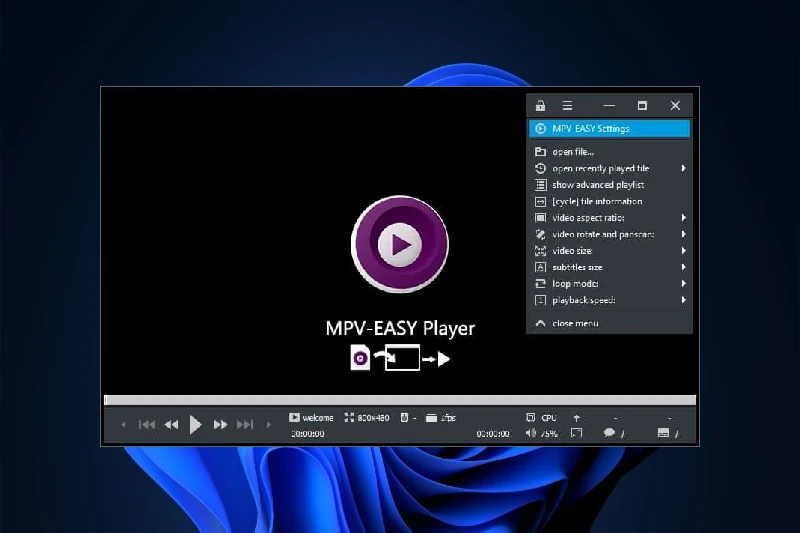This screenshot has width=800, height=533.
Task: Click the 'subtitles size' label
Action: tap(577, 267)
